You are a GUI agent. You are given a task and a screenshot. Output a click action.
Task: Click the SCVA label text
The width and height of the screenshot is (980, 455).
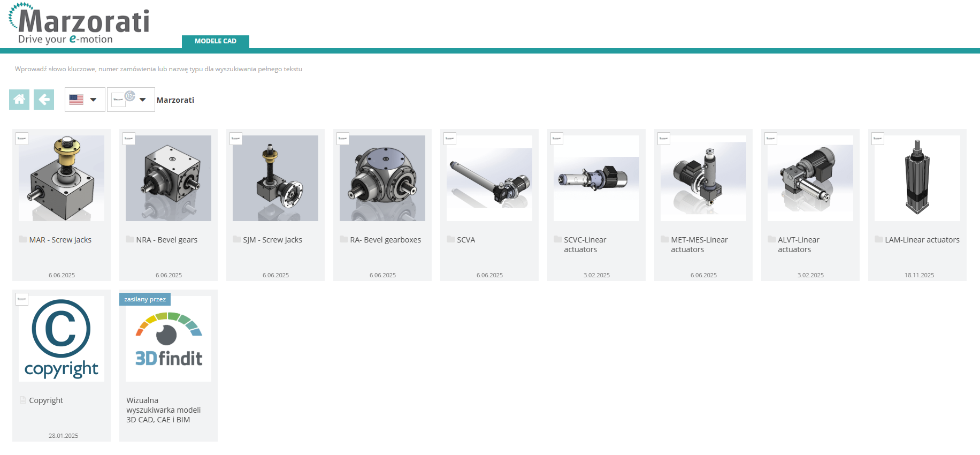466,240
